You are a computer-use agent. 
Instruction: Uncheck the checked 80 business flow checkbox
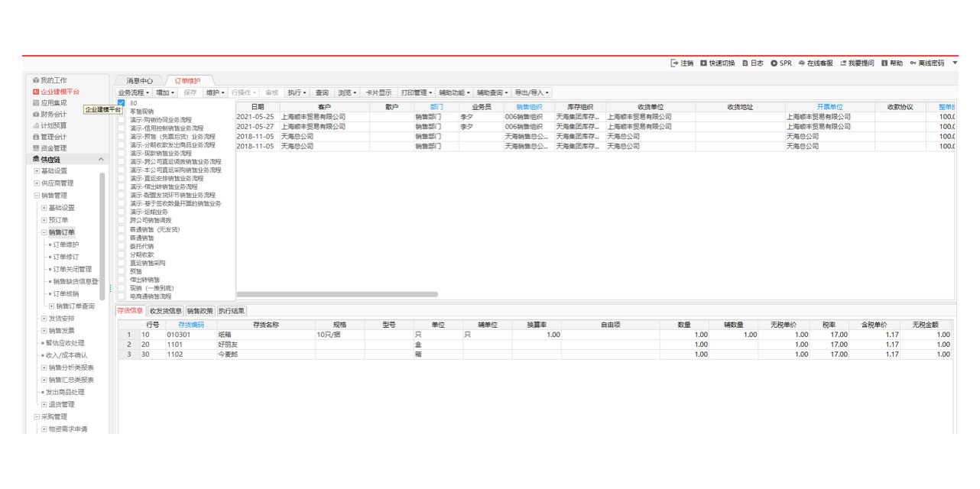(122, 103)
